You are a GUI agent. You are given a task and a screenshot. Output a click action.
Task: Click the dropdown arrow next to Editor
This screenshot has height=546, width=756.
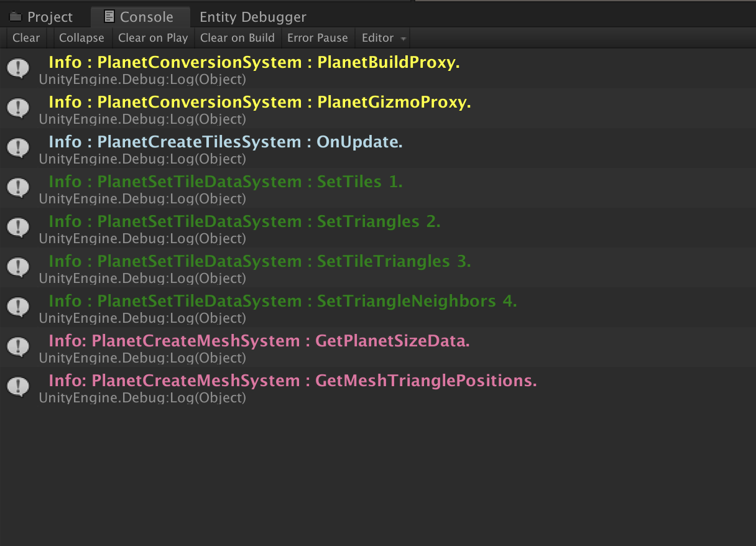coord(403,39)
